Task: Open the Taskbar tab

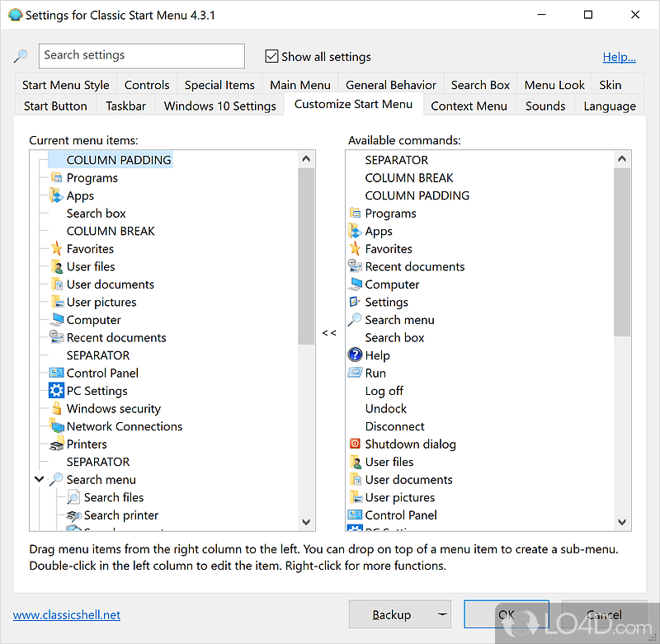Action: pos(126,106)
